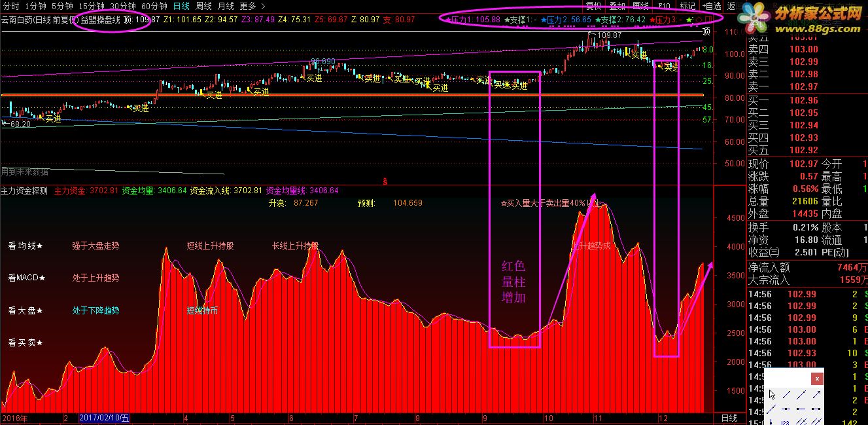
Task: Click the 大宗流入 1559万 row
Action: tap(807, 280)
